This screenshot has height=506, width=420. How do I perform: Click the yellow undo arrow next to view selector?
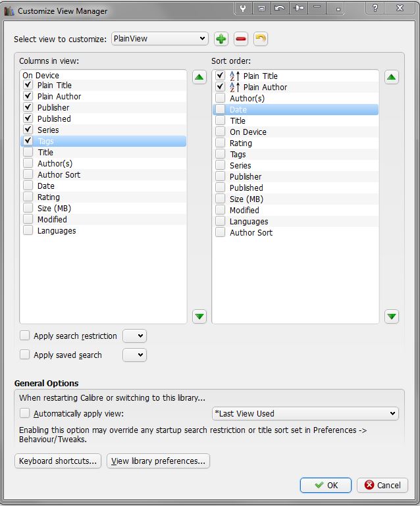click(x=261, y=39)
